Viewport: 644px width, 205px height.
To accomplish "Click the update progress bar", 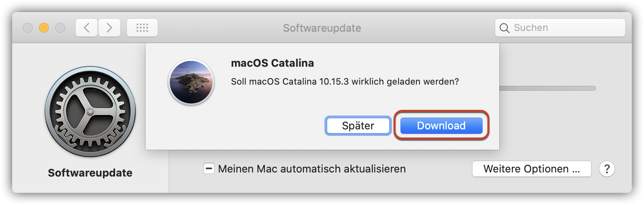I will coord(547,88).
